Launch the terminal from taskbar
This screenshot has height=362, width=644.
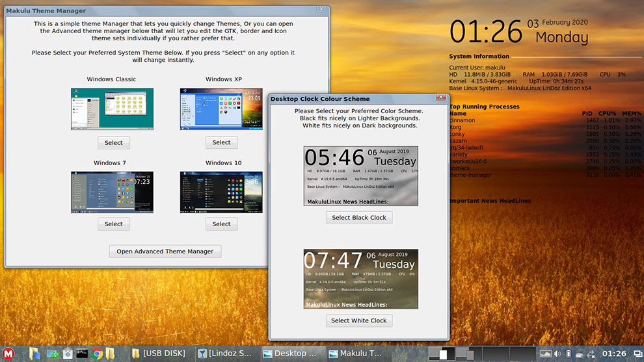pyautogui.click(x=82, y=354)
